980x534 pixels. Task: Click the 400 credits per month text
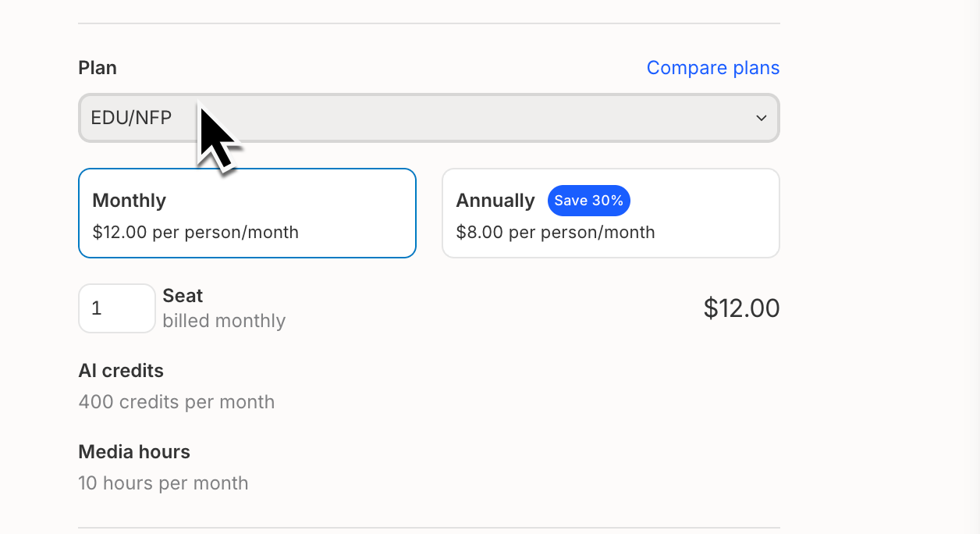(x=176, y=401)
